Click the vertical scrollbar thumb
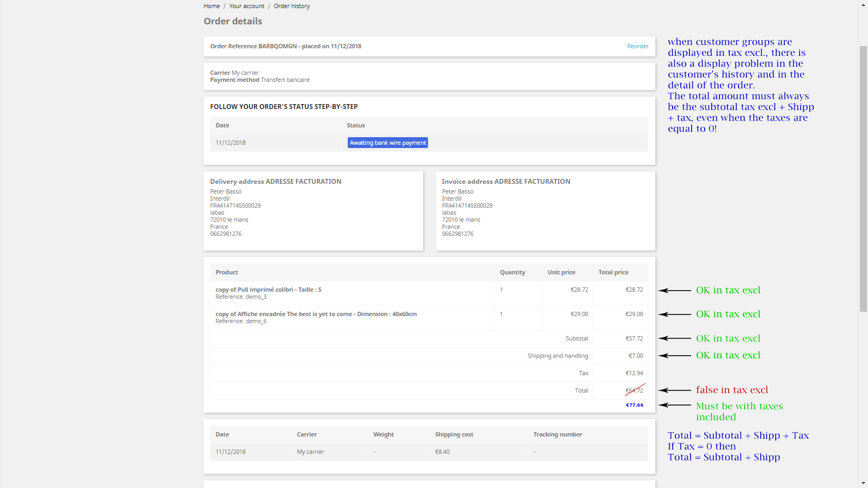The image size is (868, 488). (863, 179)
